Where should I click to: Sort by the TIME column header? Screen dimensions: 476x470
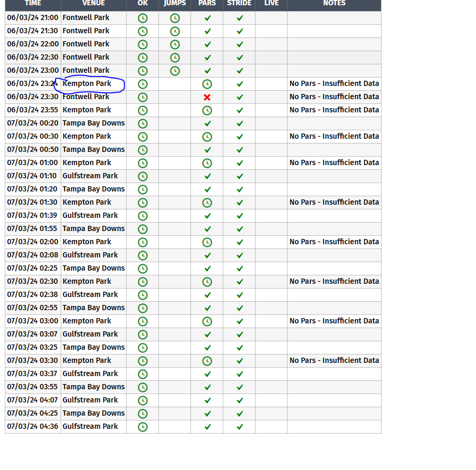tap(33, 3)
